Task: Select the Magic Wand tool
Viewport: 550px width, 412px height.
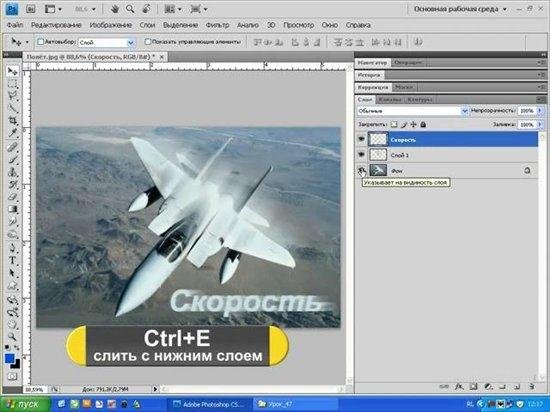Action: click(12, 108)
